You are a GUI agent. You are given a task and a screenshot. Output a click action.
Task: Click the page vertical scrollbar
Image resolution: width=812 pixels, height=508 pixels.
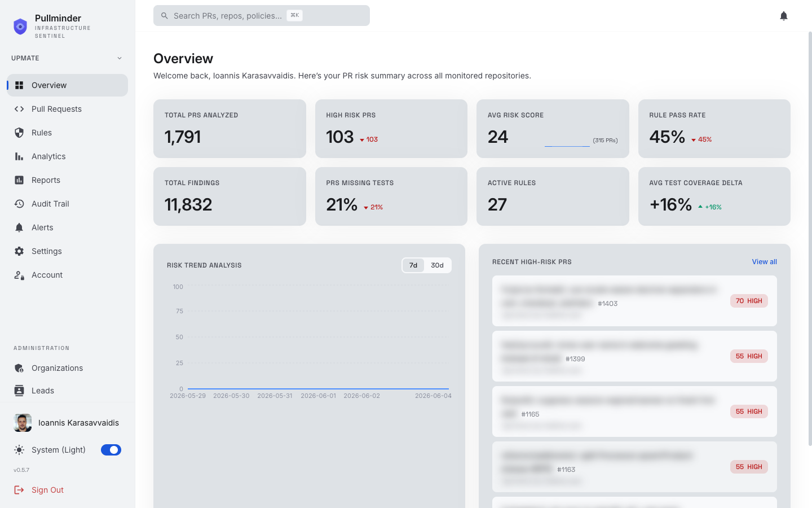tap(810, 239)
